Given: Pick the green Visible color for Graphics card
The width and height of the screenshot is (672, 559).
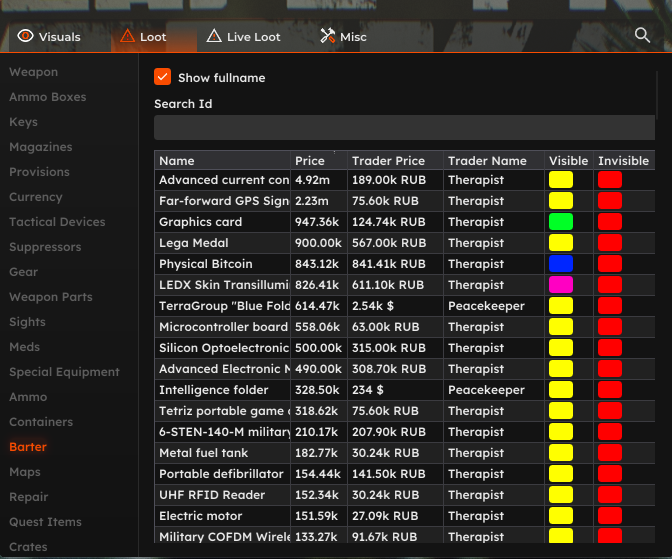Looking at the screenshot, I should pyautogui.click(x=561, y=222).
